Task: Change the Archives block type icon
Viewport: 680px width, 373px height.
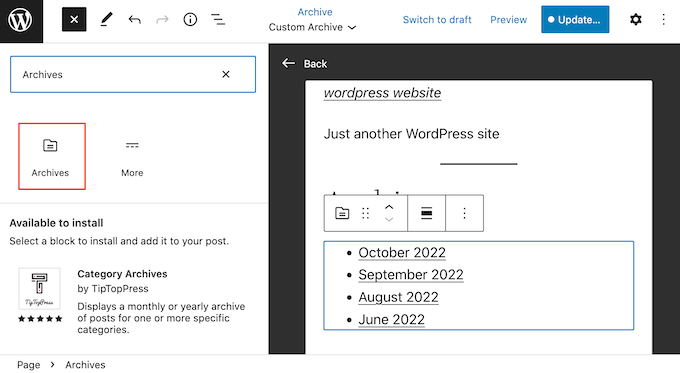Action: [x=342, y=213]
